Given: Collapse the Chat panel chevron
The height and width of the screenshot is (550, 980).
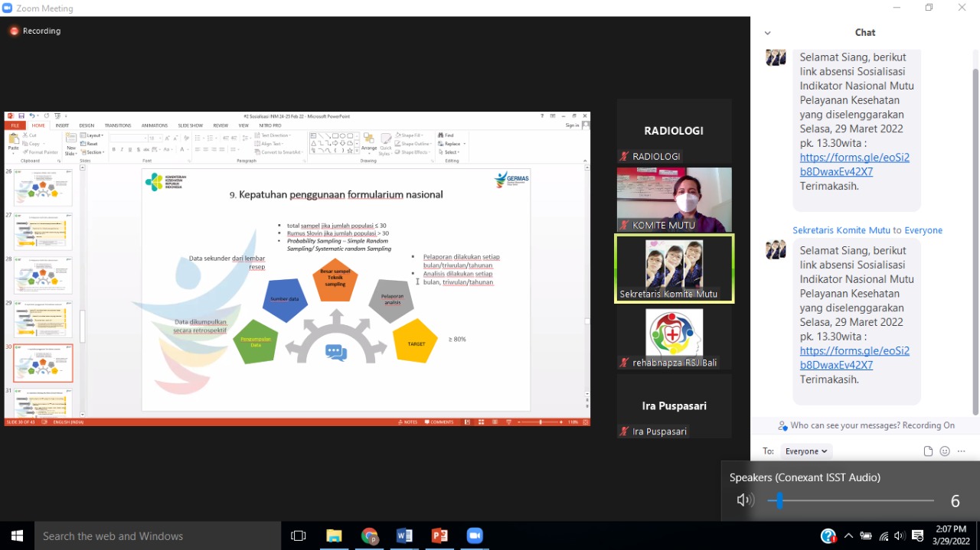Looking at the screenshot, I should pyautogui.click(x=767, y=33).
